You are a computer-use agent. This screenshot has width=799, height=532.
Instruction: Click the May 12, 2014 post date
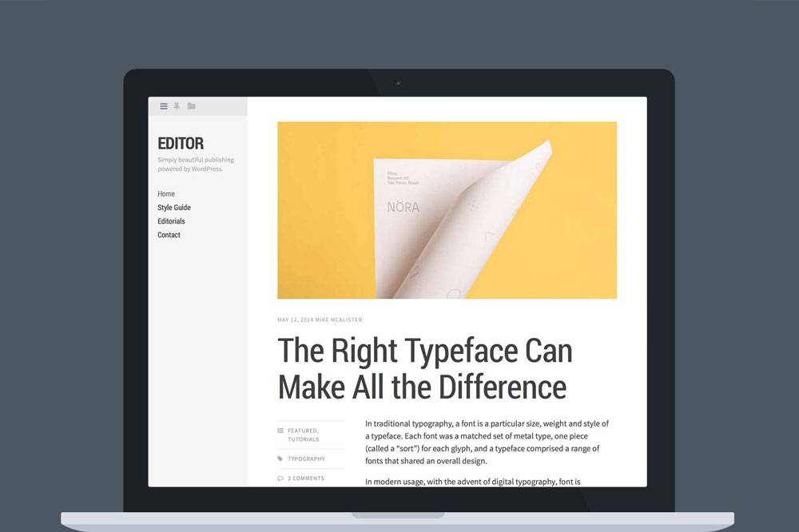(x=295, y=320)
